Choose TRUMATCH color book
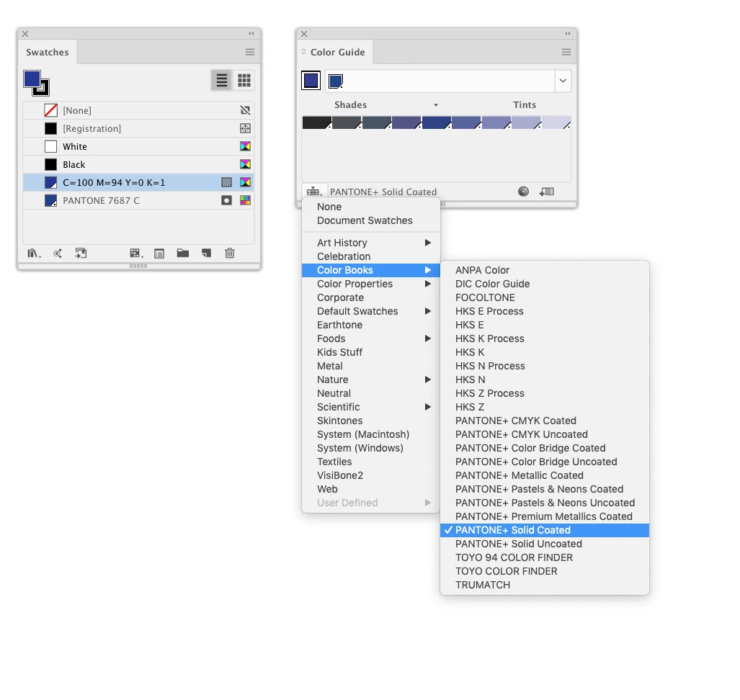740x700 pixels. coord(545,585)
